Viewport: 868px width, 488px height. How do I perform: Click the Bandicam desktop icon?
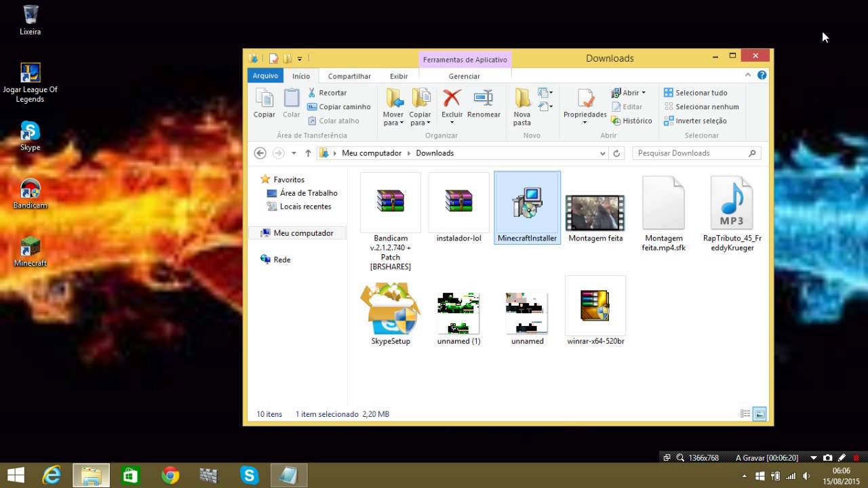tap(31, 194)
